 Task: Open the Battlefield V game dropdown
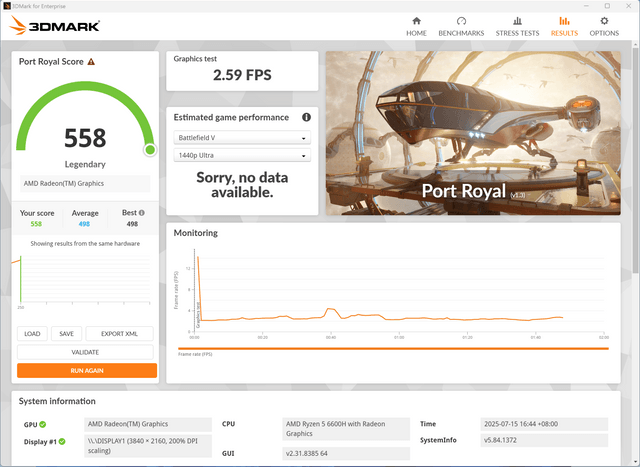point(242,138)
